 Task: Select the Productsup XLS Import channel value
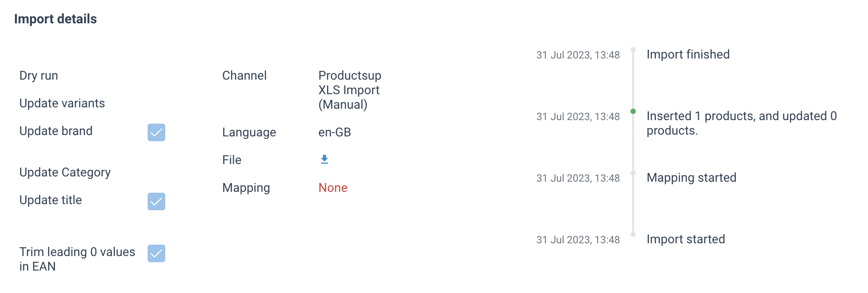[349, 90]
